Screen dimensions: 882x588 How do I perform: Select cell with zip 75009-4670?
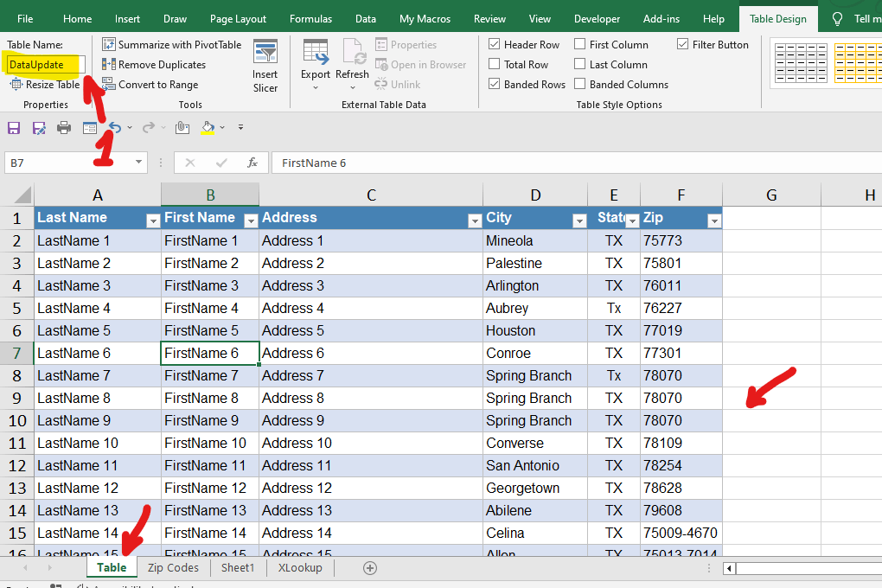(x=681, y=533)
